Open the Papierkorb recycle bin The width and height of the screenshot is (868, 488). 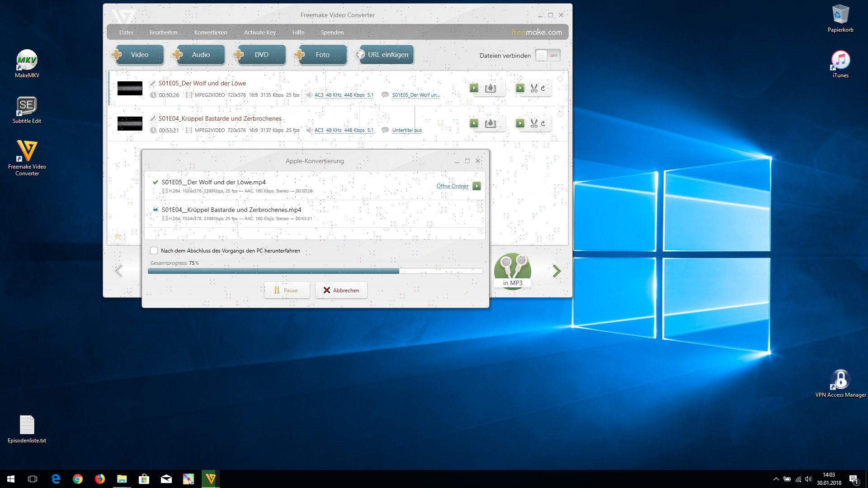840,19
